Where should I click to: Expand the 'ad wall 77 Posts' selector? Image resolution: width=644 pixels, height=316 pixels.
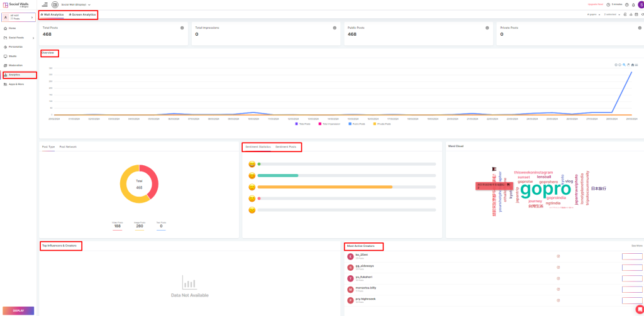tap(18, 17)
